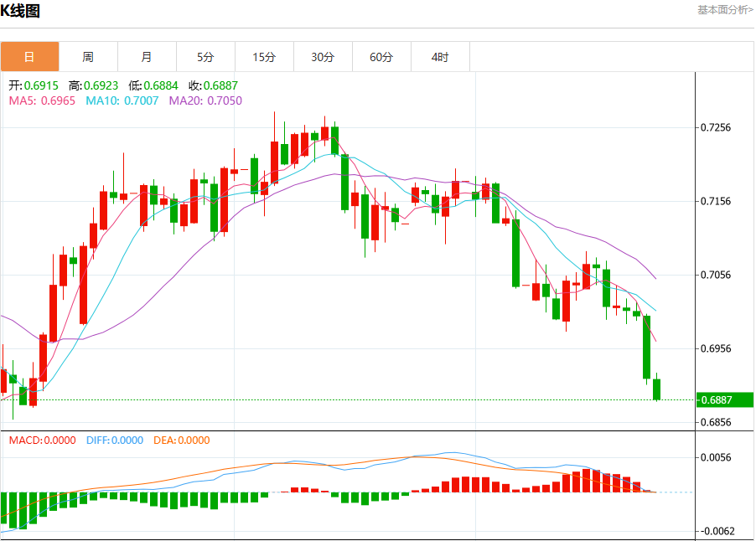The width and height of the screenshot is (756, 541).
Task: Click the DEA indicator label
Action: 182,441
